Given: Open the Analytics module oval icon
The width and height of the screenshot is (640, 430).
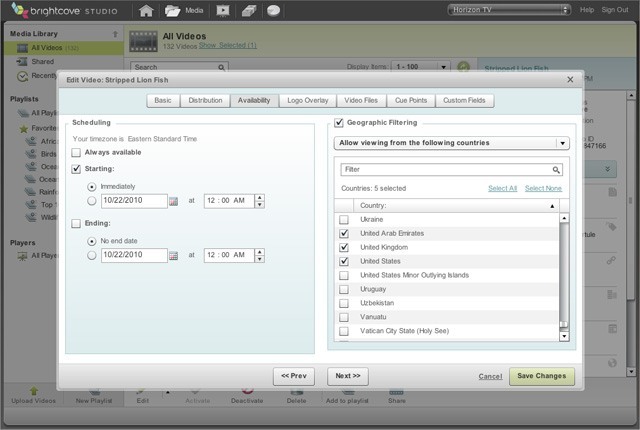Looking at the screenshot, I should (x=273, y=11).
